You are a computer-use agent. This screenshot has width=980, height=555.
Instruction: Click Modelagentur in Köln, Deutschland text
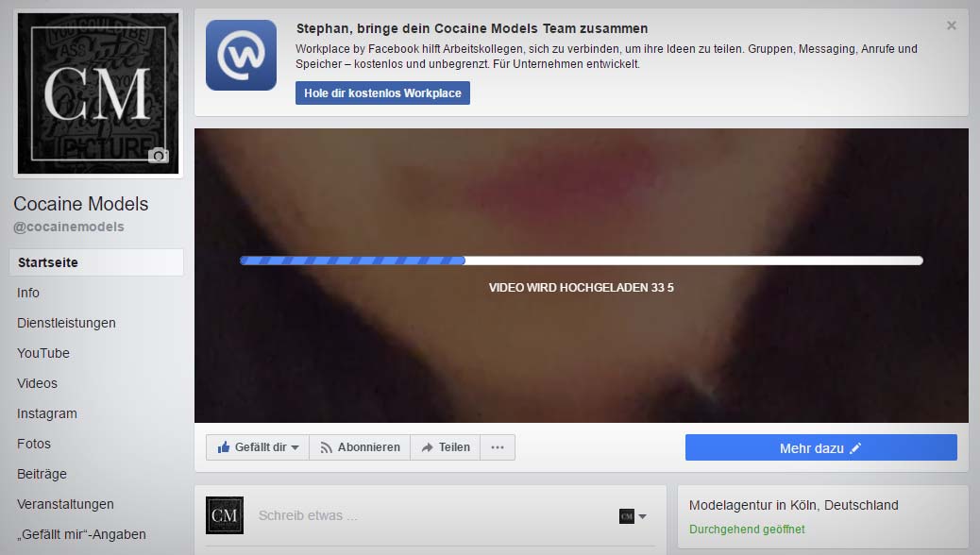(x=794, y=505)
